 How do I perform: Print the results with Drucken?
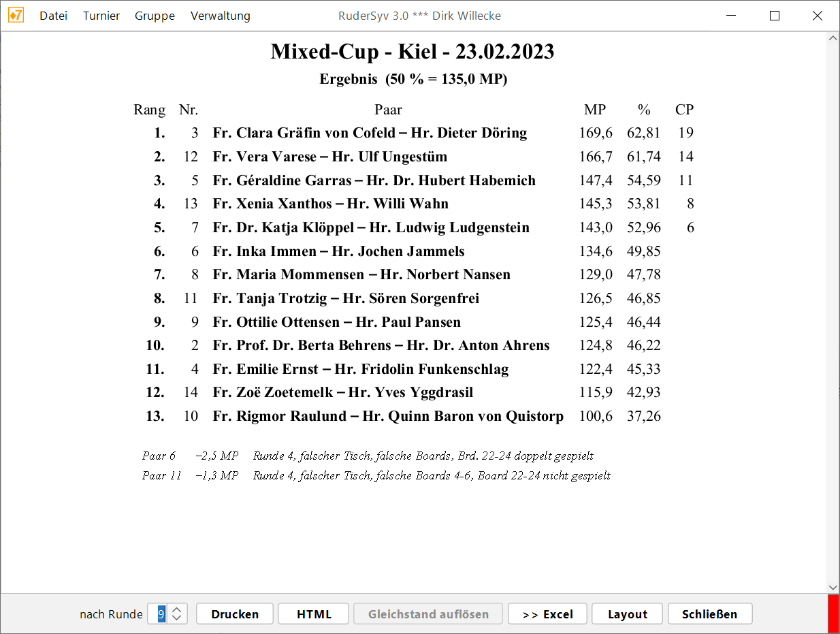tap(235, 614)
